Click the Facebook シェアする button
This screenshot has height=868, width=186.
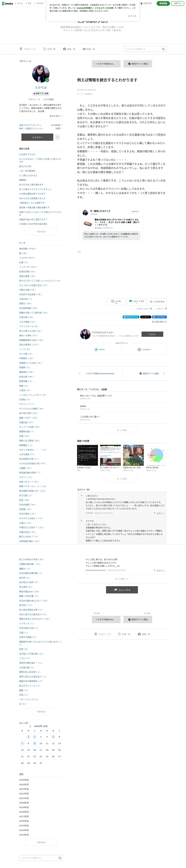pos(159,317)
